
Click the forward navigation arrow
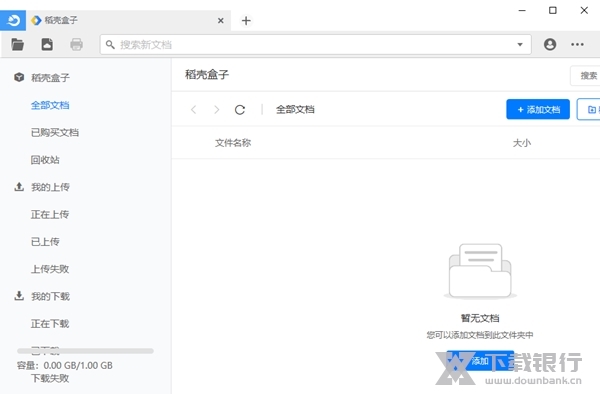(217, 110)
